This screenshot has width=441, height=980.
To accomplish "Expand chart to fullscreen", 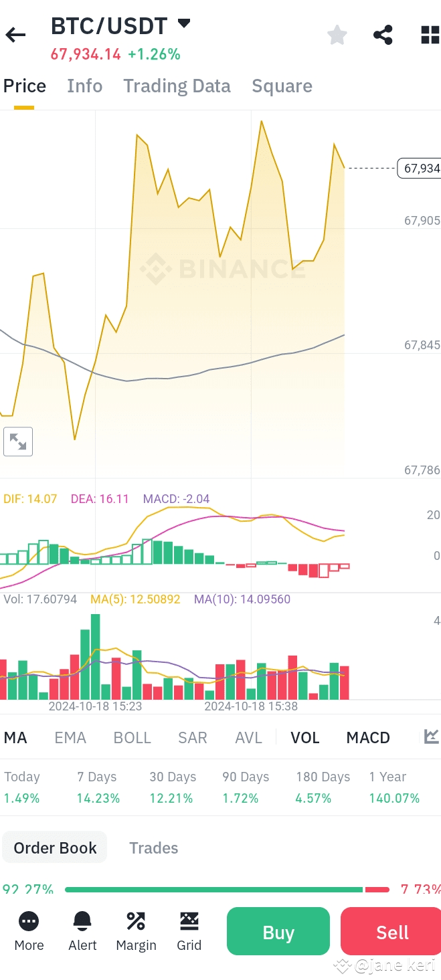I will [x=18, y=442].
